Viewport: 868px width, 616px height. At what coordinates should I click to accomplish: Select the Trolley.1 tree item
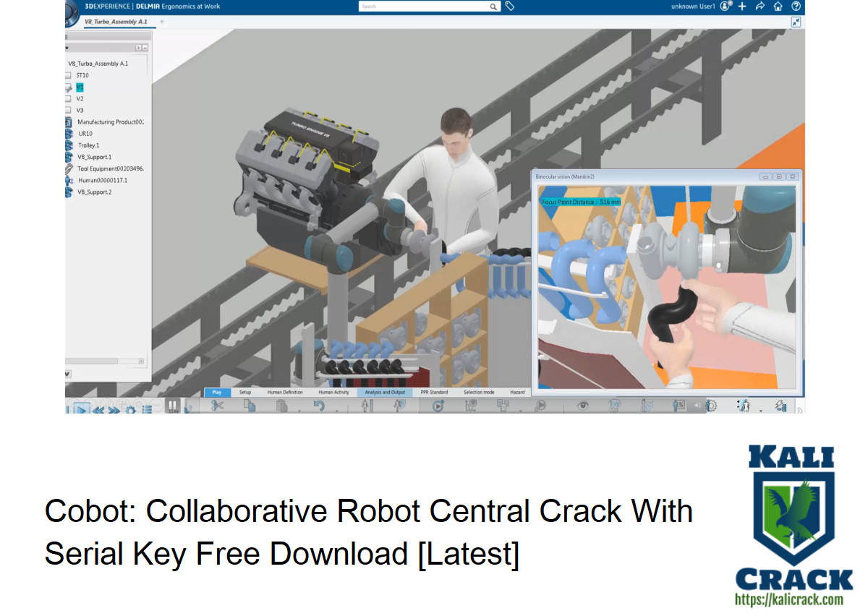click(x=88, y=145)
